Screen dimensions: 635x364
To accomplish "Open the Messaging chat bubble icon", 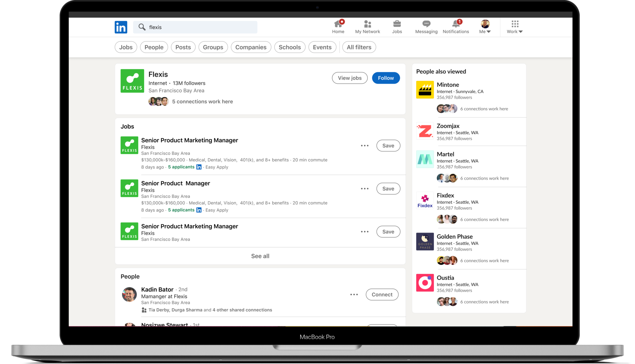I will pyautogui.click(x=426, y=24).
